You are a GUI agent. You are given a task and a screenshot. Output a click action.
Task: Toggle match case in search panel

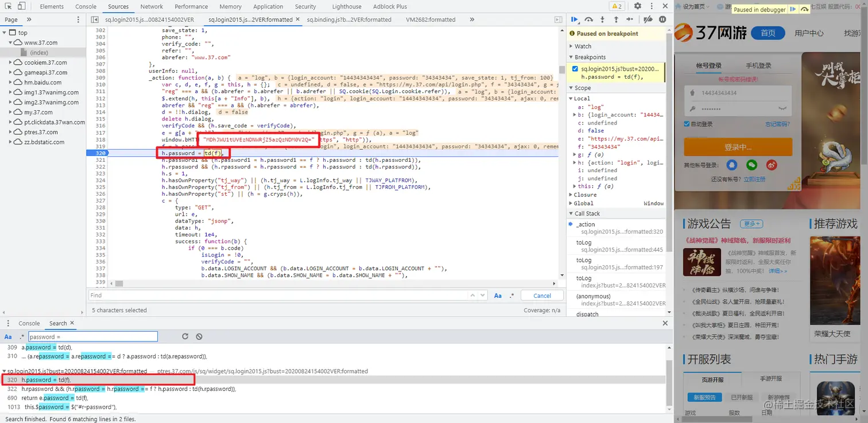[8, 337]
